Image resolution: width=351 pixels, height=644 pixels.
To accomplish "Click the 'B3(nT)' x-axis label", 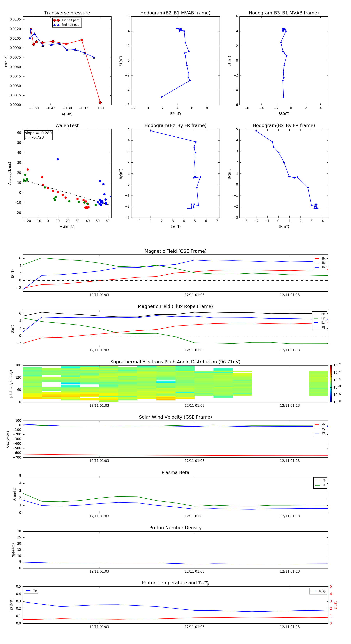I will (284, 114).
